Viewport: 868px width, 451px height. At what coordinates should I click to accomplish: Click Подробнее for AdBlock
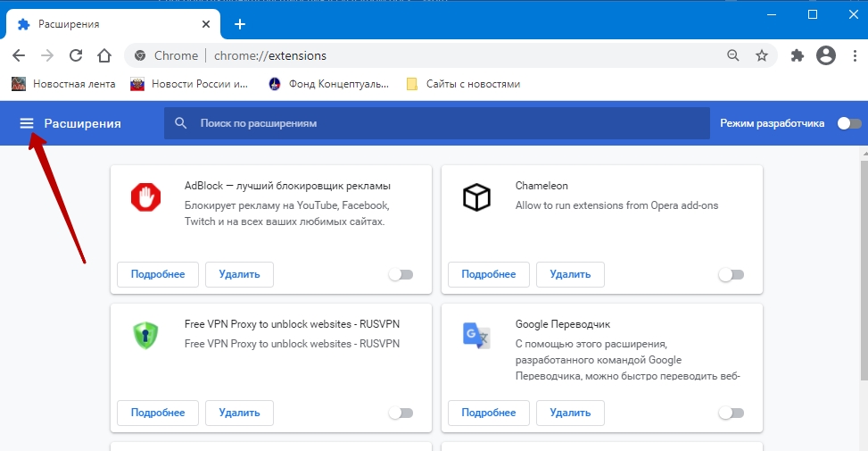point(158,274)
